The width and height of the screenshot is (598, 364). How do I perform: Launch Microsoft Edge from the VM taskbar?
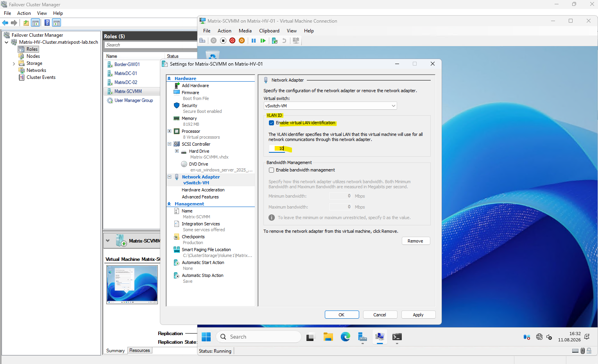point(345,337)
